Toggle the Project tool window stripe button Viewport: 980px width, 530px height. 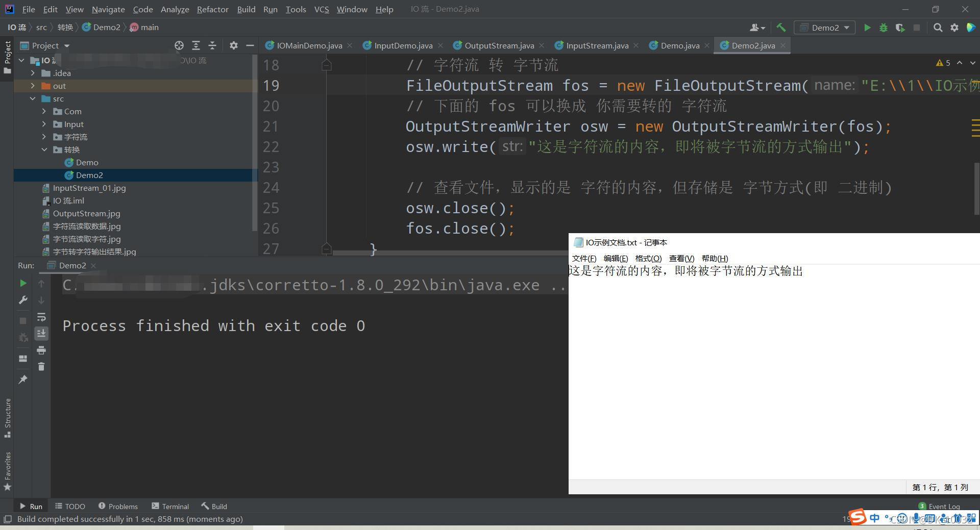coord(8,57)
